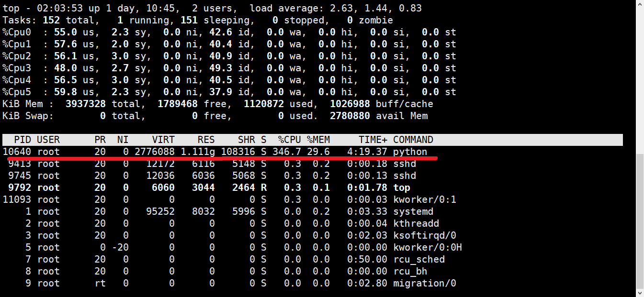Image resolution: width=644 pixels, height=297 pixels.
Task: Click the kworker/0:0H command name
Action: [x=428, y=247]
